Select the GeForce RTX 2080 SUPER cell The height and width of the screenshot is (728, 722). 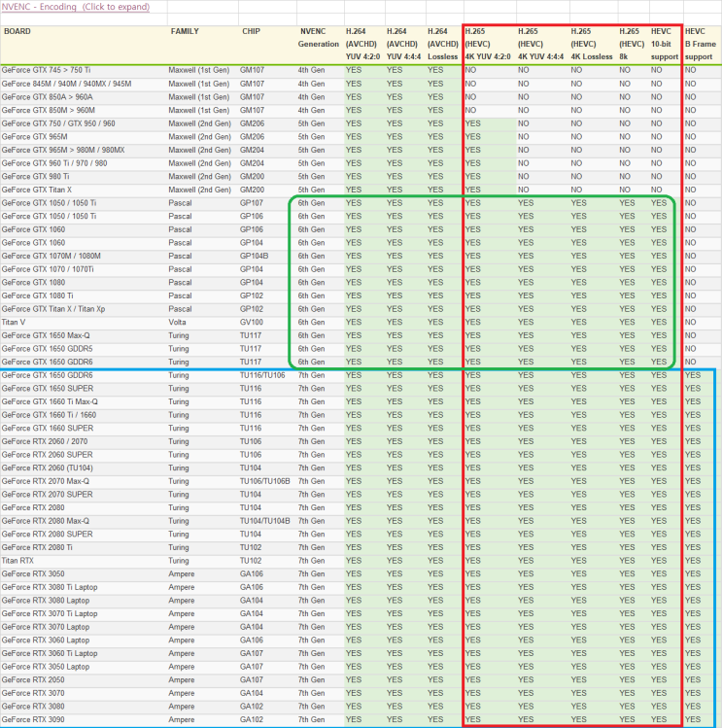[47, 534]
